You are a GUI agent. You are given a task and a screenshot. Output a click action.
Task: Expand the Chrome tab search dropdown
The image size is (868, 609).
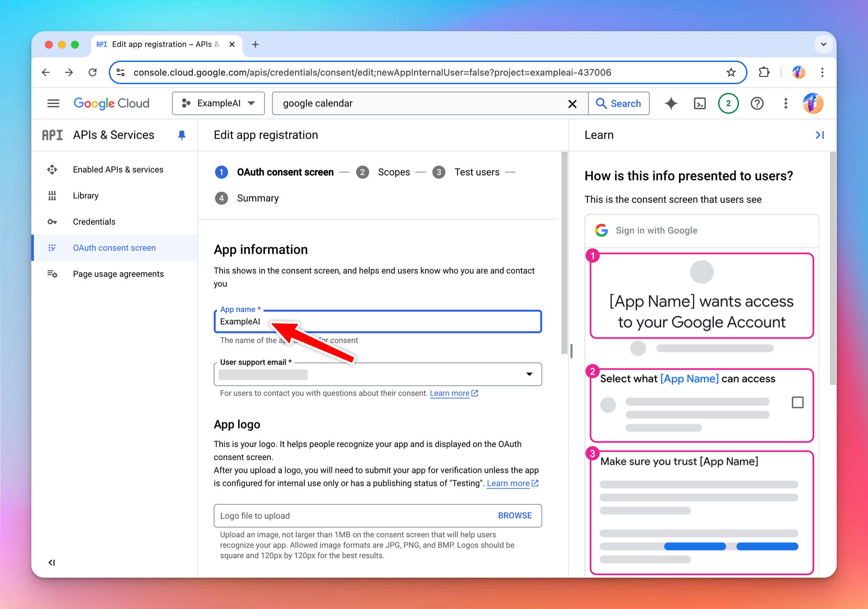[x=823, y=44]
